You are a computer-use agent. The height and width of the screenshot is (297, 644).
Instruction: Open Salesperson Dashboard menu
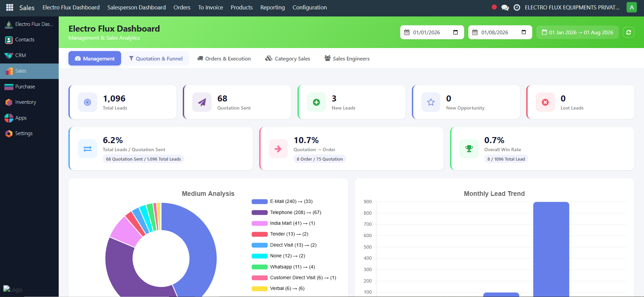click(137, 7)
